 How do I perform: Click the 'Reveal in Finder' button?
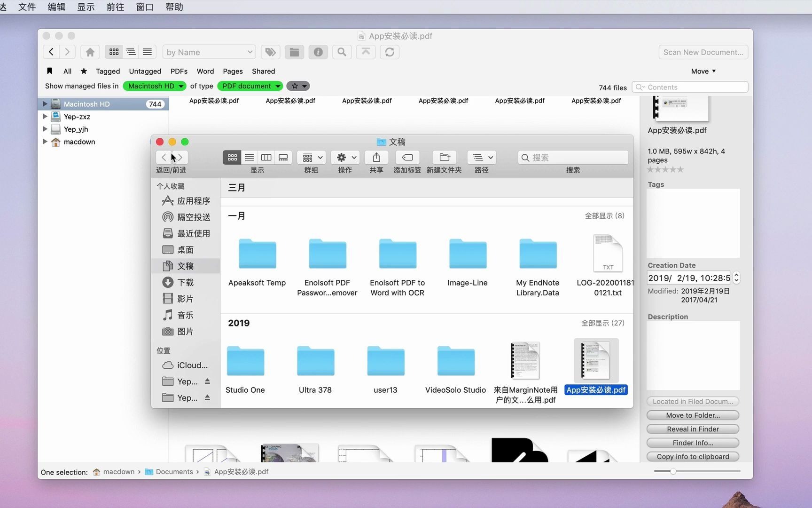[693, 429]
